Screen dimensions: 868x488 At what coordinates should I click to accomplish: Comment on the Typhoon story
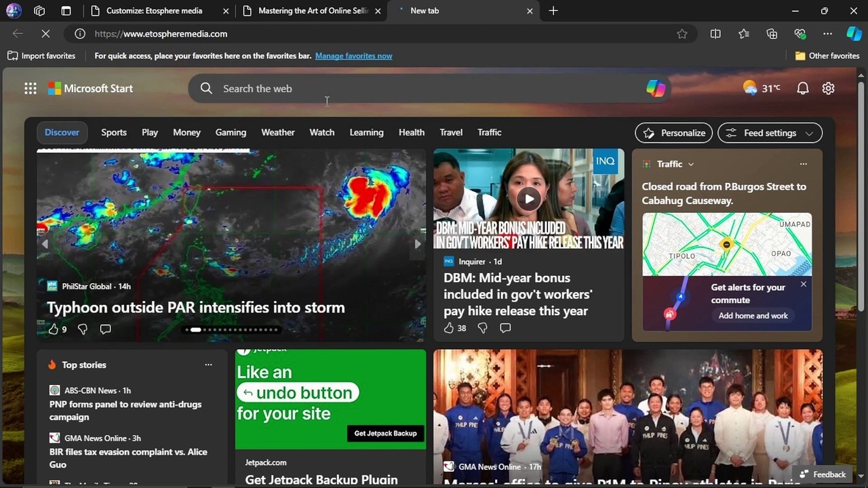tap(105, 329)
